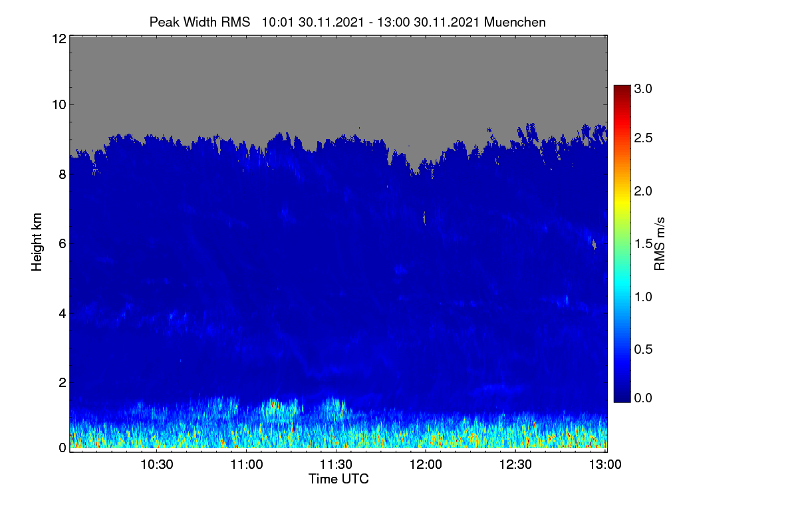Click the start date '10:01 30.11.2021' in the title
The height and width of the screenshot is (532, 798).
coord(313,22)
